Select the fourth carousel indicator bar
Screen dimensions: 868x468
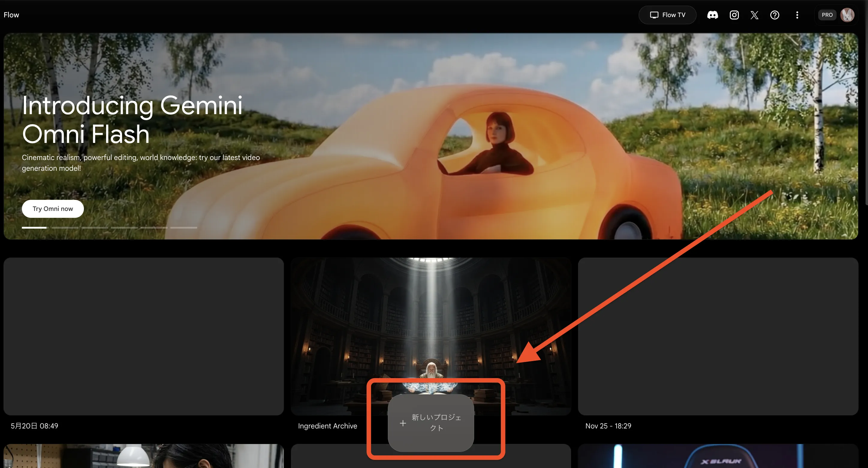point(124,228)
